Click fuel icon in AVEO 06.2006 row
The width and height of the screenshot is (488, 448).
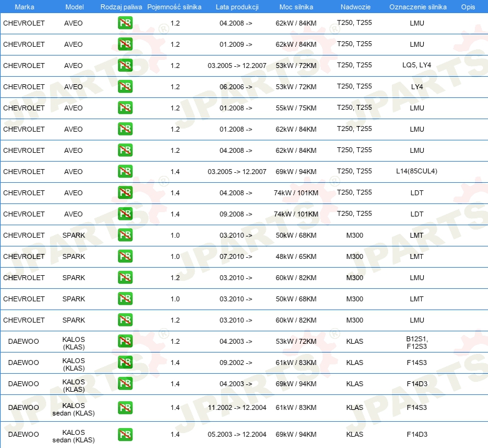point(125,87)
